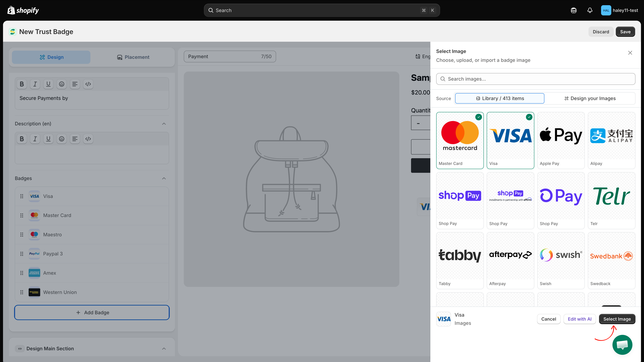
Task: Click the Select Image button
Action: point(617,319)
